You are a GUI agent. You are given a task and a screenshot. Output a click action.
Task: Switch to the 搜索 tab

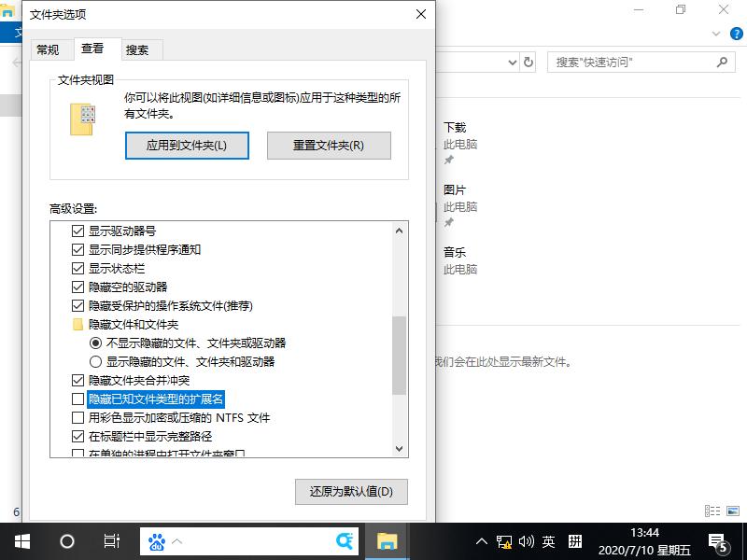pyautogui.click(x=139, y=49)
